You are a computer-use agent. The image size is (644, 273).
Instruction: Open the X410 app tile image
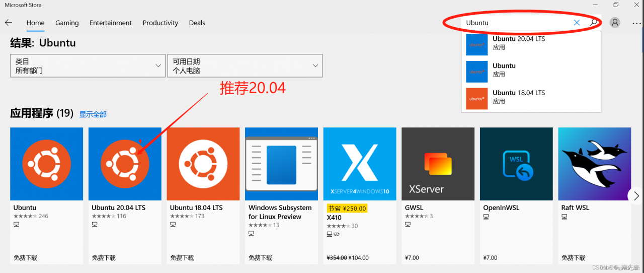tap(360, 164)
